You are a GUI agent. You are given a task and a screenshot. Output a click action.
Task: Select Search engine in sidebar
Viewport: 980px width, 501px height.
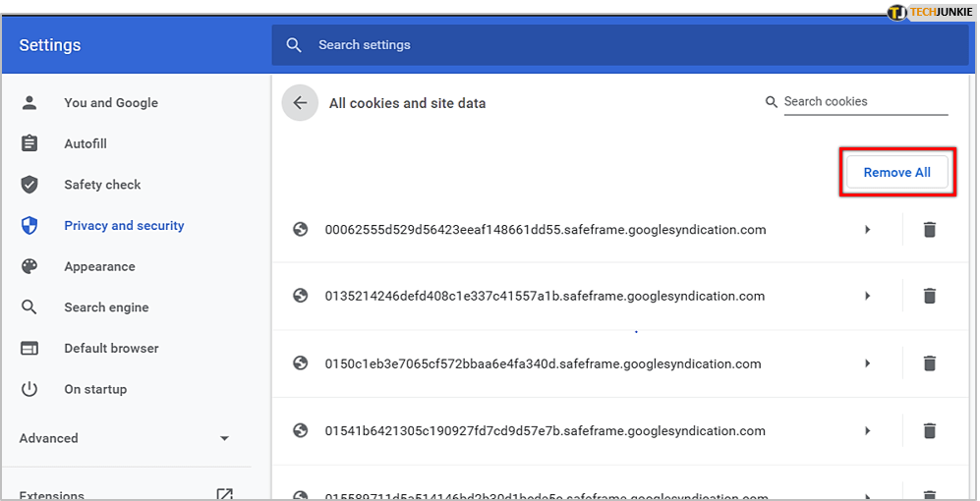(106, 307)
